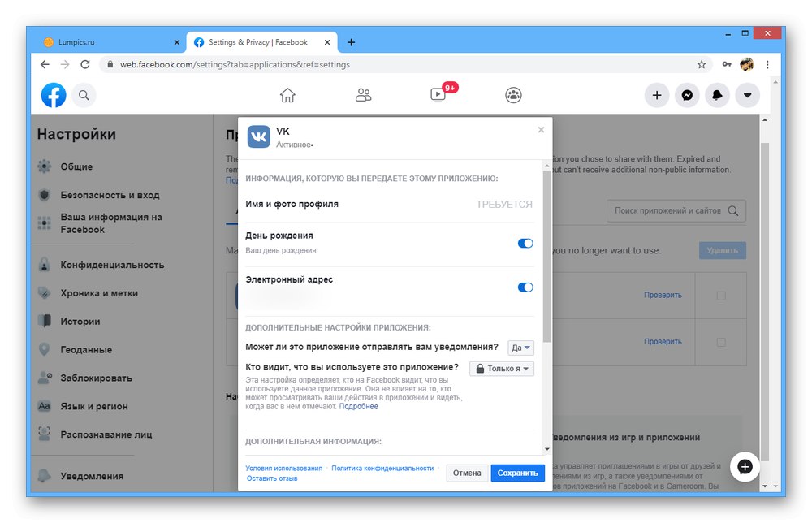Viewport: 812px width, 523px height.
Task: Open Watch video icon with 9+ badge
Action: pos(438,95)
